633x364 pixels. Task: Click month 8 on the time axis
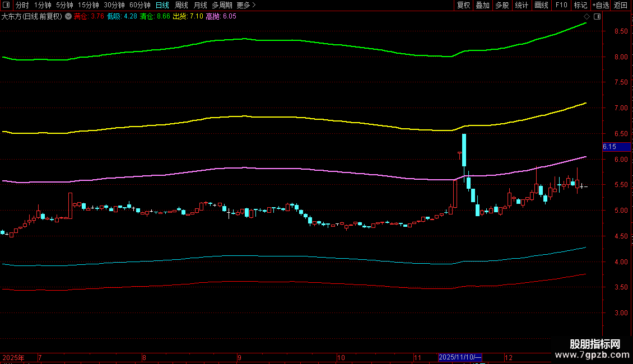point(144,357)
